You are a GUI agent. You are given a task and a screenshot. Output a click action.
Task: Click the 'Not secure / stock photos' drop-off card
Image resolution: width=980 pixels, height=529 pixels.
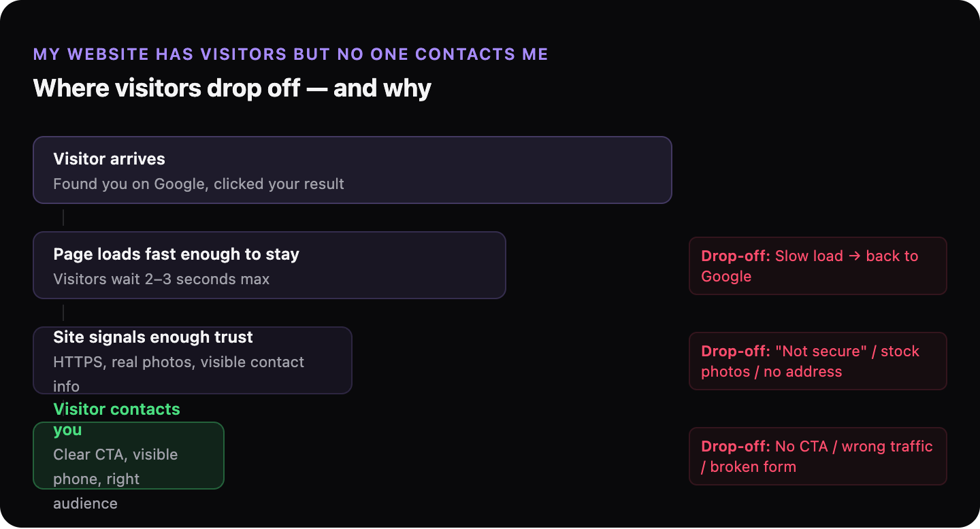pyautogui.click(x=818, y=361)
